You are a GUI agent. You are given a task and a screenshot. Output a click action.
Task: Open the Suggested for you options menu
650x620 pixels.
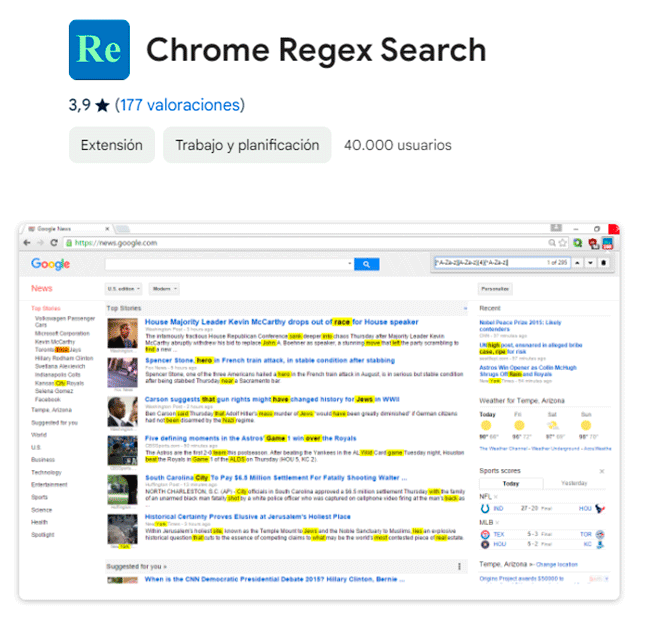[459, 567]
